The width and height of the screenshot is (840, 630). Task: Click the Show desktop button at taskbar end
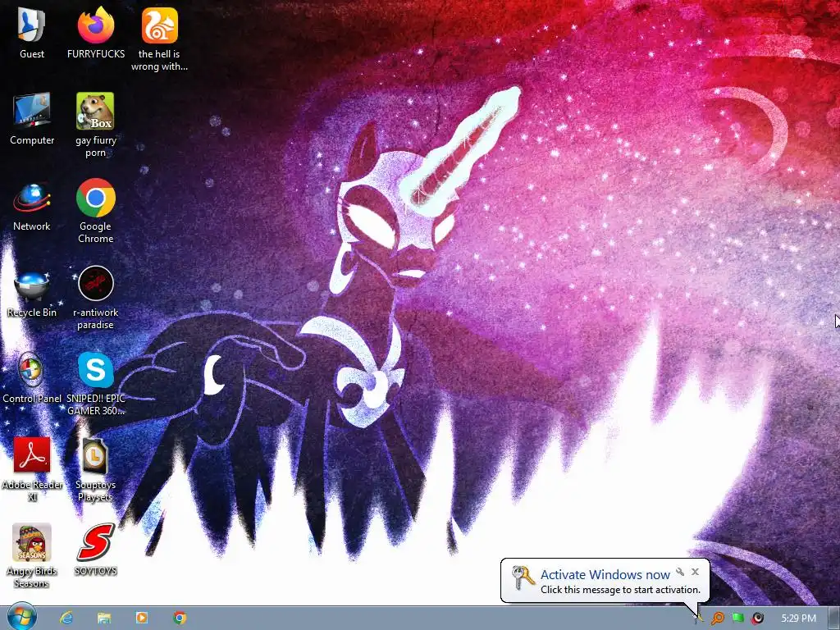[833, 619]
